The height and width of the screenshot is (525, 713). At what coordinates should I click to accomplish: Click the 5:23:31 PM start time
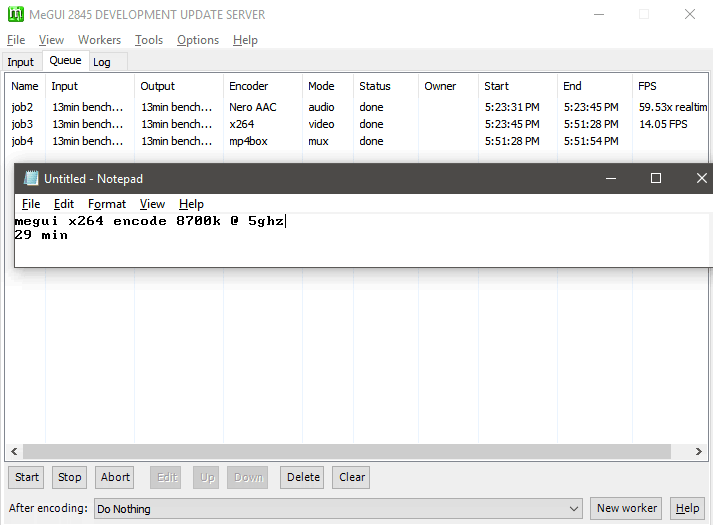click(x=512, y=107)
